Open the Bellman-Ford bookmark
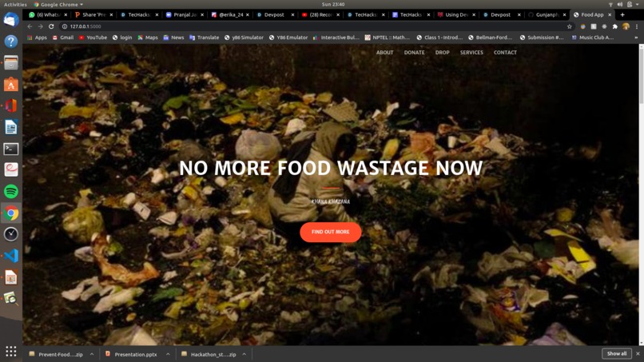The width and height of the screenshot is (644, 362). point(490,38)
